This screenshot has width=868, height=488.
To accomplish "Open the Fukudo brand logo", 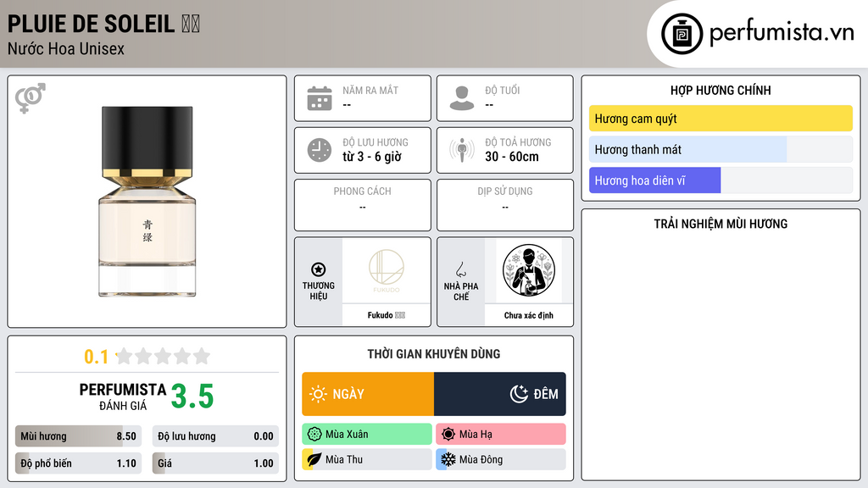I will (387, 271).
